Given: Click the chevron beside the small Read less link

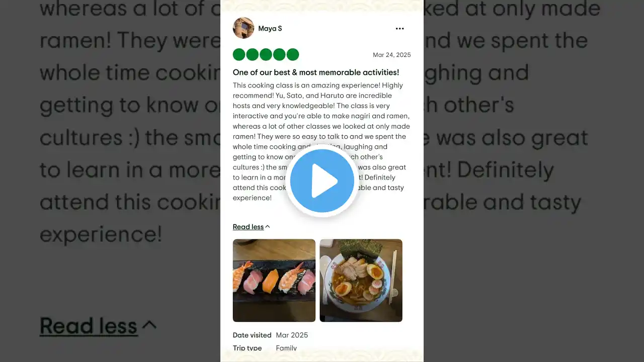Looking at the screenshot, I should 268,227.
